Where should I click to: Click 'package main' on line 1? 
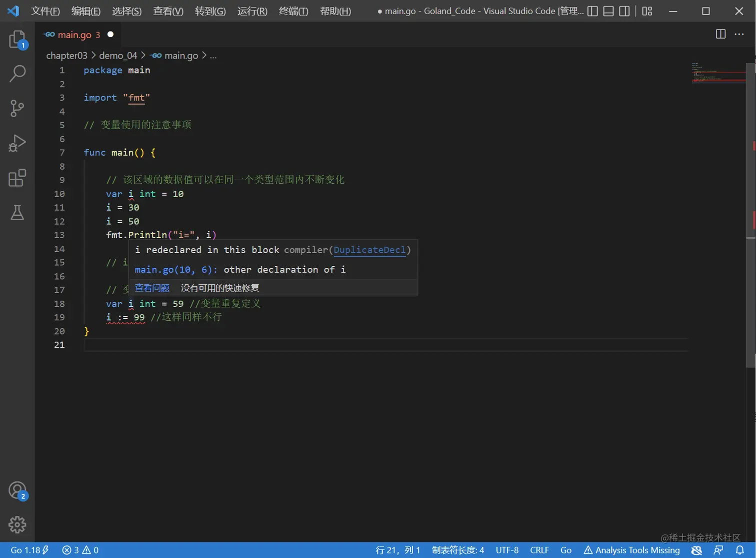point(117,70)
